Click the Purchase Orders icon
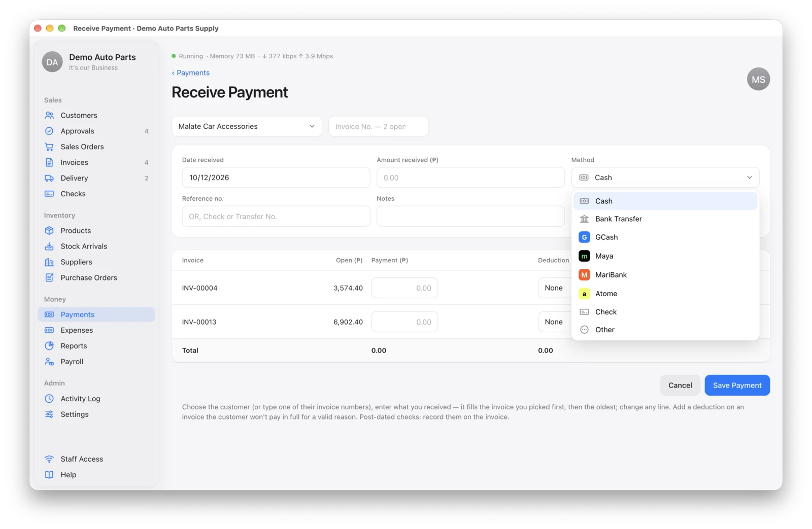The image size is (812, 529). click(x=49, y=278)
